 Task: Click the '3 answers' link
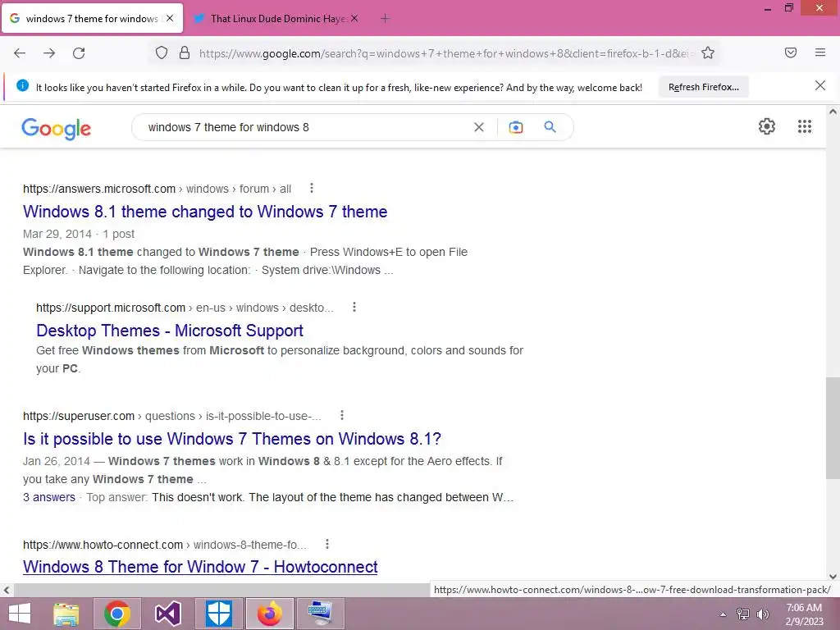coord(48,497)
